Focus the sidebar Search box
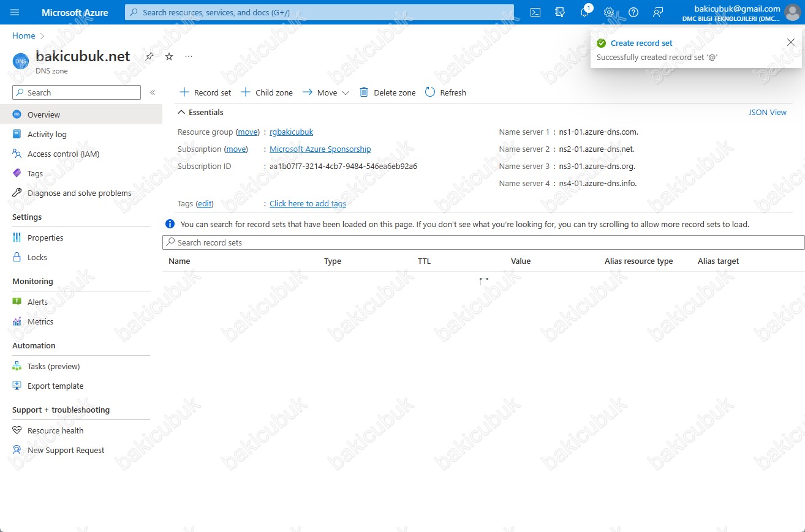The width and height of the screenshot is (805, 532). (x=77, y=92)
